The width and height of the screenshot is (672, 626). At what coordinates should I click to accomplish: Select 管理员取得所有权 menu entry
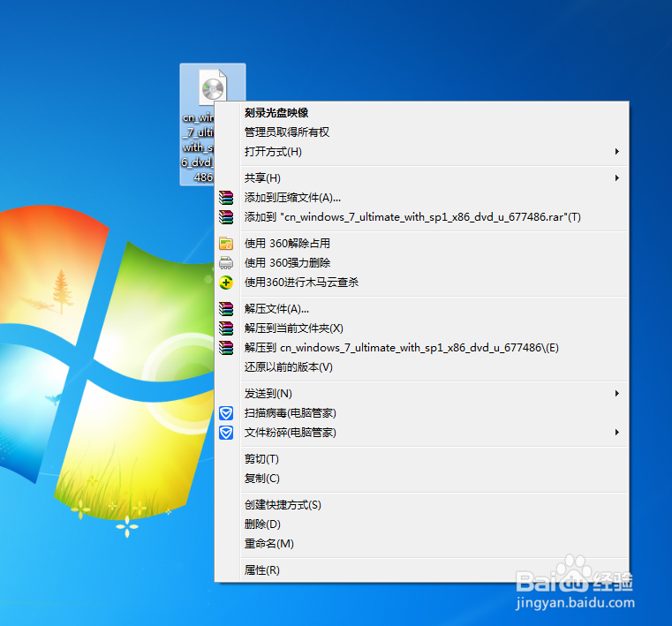pos(421,132)
